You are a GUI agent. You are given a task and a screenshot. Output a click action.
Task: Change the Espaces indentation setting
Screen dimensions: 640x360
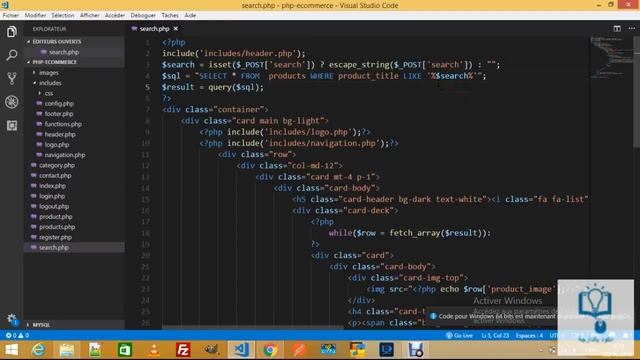529,335
